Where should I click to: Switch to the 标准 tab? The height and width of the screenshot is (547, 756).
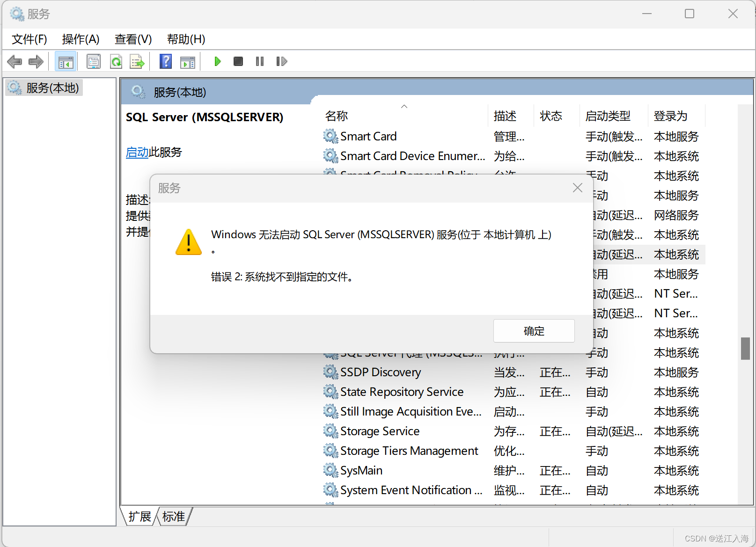coord(174,517)
